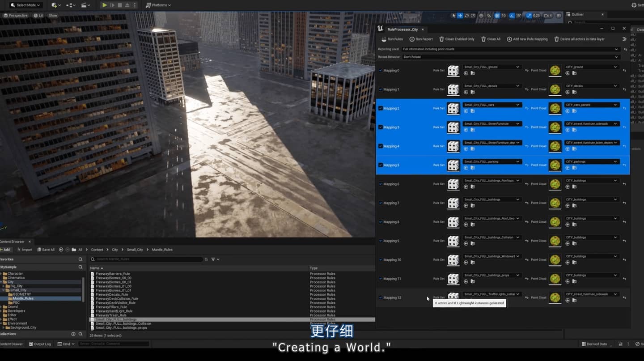Open the Reporting Level dropdown
644x361 pixels.
pos(510,49)
